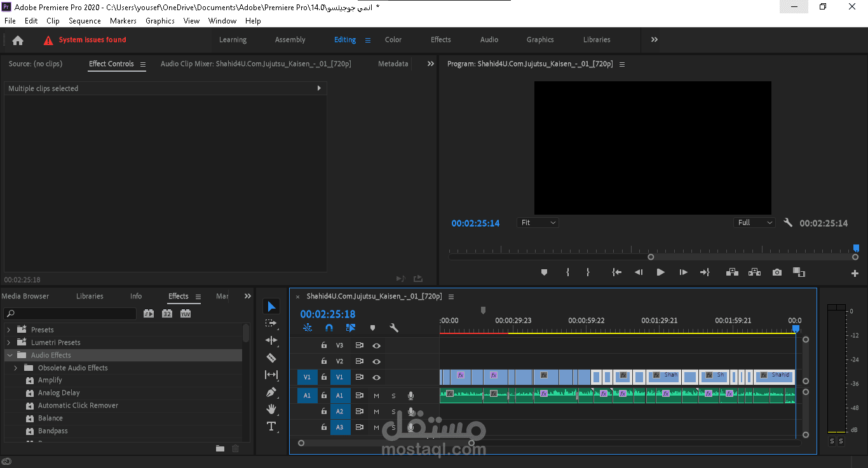Image resolution: width=868 pixels, height=468 pixels.
Task: Lock the V3 track
Action: [x=324, y=345]
